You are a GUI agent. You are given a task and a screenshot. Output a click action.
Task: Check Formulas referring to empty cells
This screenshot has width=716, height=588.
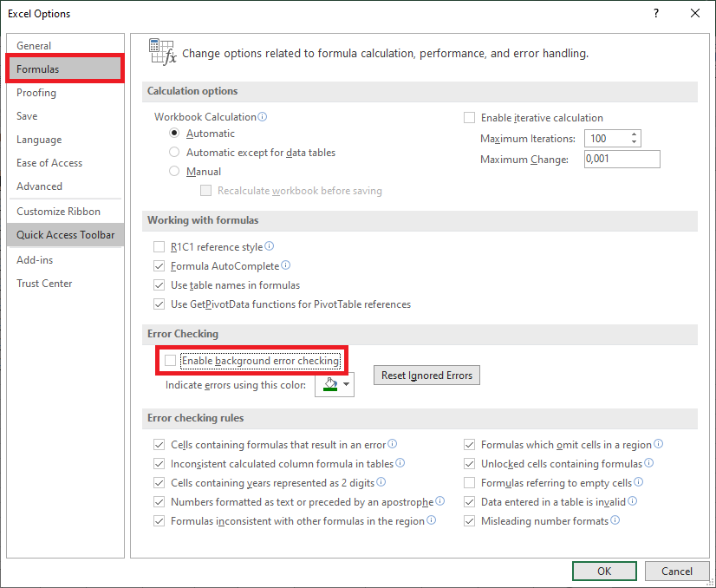[x=470, y=483]
